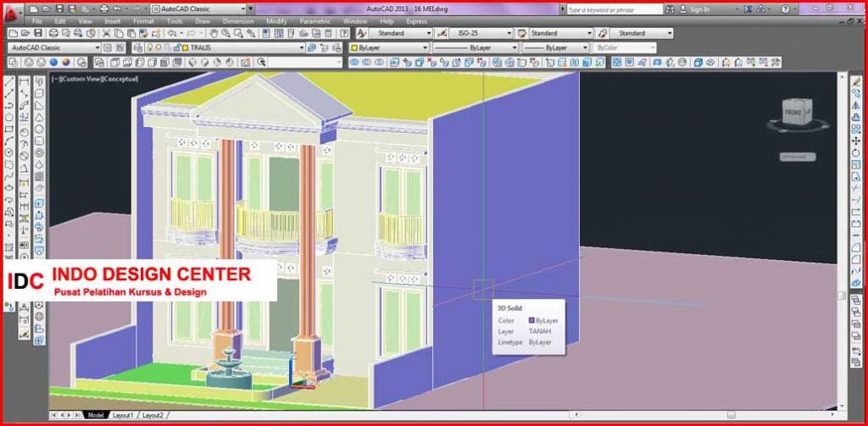Click the Open file icon in standard toolbar
This screenshot has height=426, width=868.
tap(25, 33)
